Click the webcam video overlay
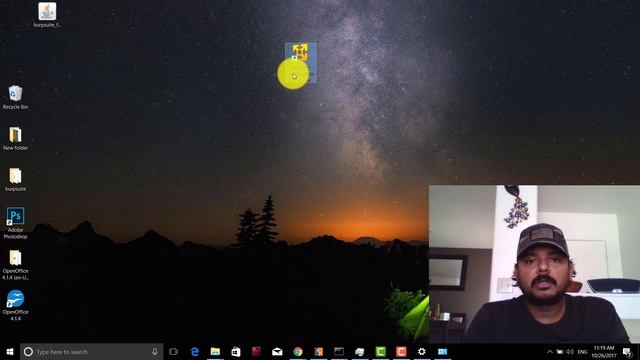Screen dimensions: 640x360 [534, 264]
